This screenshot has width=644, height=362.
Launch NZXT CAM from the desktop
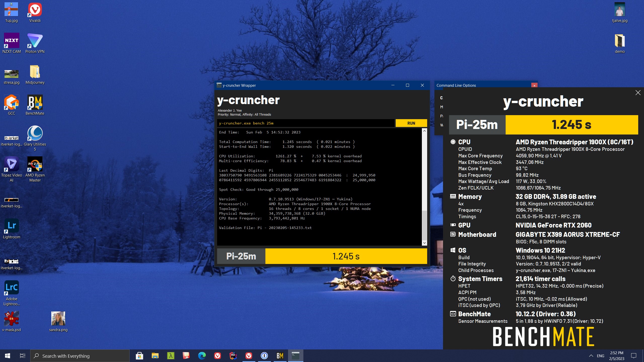tap(12, 43)
